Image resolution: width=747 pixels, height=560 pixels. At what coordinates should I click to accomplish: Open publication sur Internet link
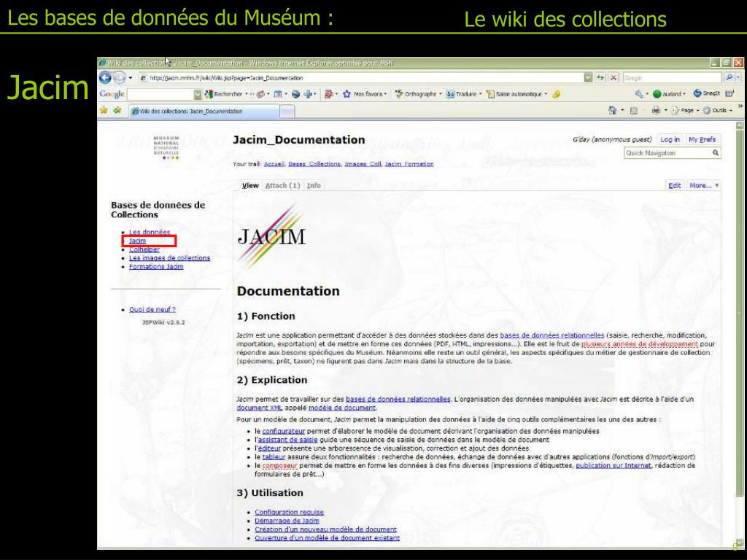tap(613, 465)
